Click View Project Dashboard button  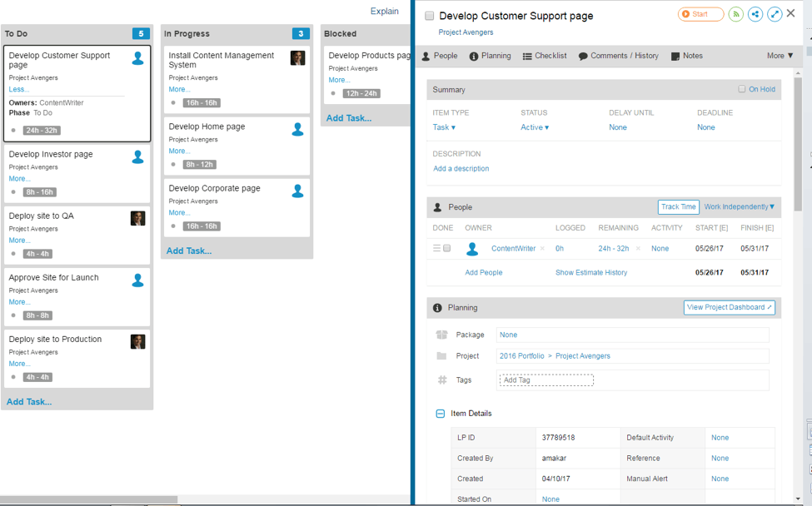coord(730,307)
